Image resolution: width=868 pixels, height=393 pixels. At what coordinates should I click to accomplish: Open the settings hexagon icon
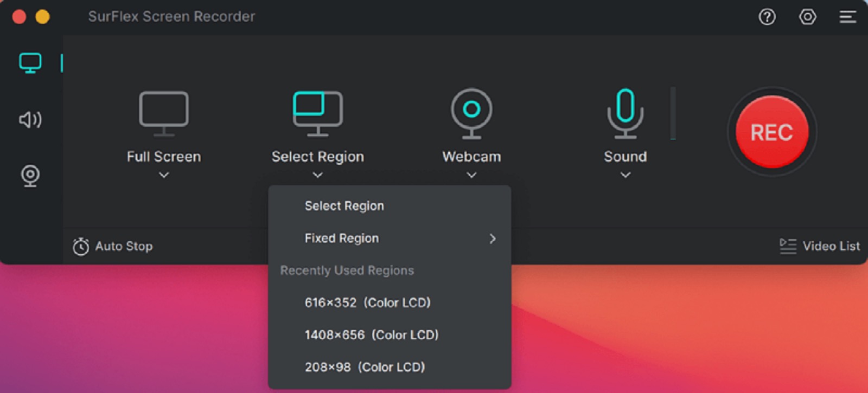(808, 17)
